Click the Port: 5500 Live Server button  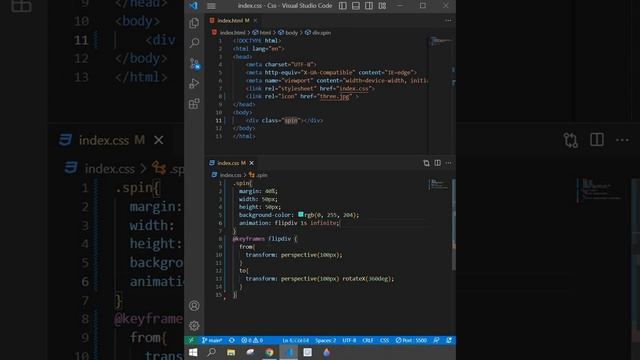tap(411, 340)
